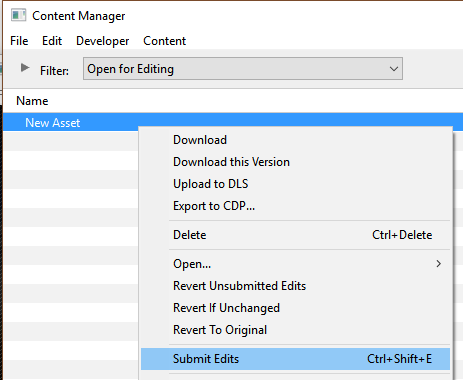The image size is (463, 380).
Task: Open the Content menu
Action: 164,41
